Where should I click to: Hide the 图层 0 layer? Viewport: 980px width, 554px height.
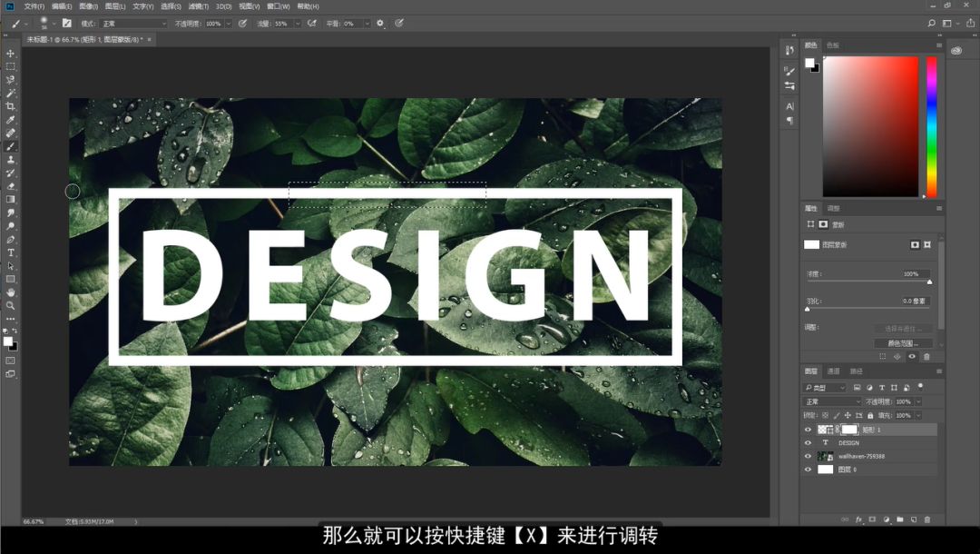[x=808, y=469]
